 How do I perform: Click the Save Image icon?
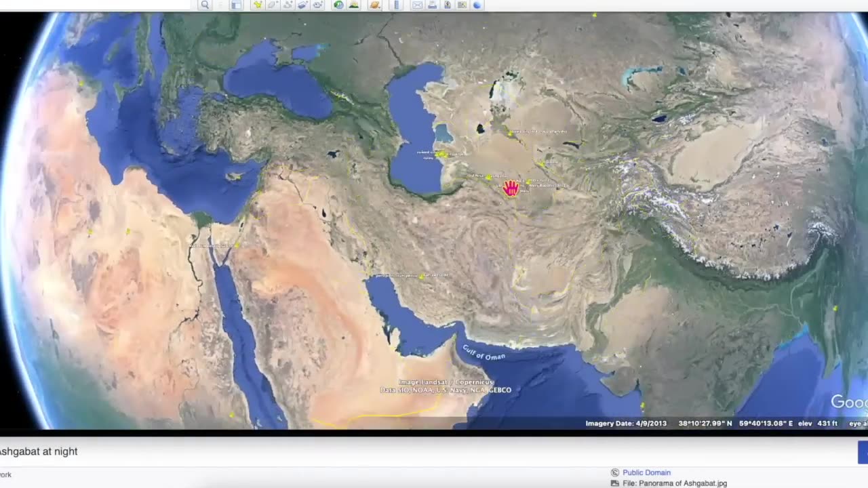[448, 5]
